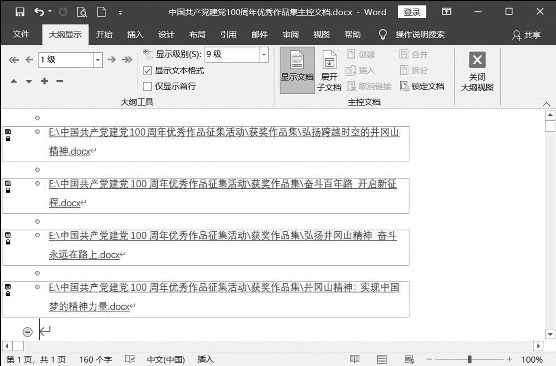Click subdocument icon beside 奋斗百年路 link
The image size is (556, 366).
pos(8,183)
